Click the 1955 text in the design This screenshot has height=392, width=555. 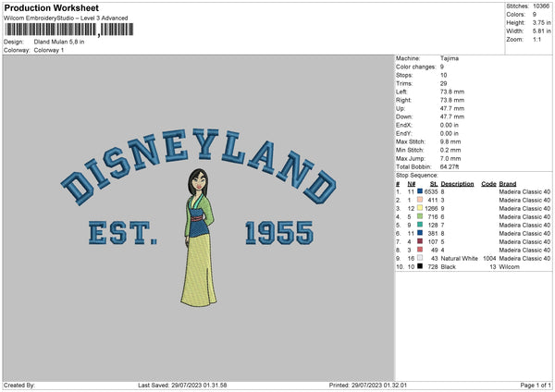(x=277, y=233)
